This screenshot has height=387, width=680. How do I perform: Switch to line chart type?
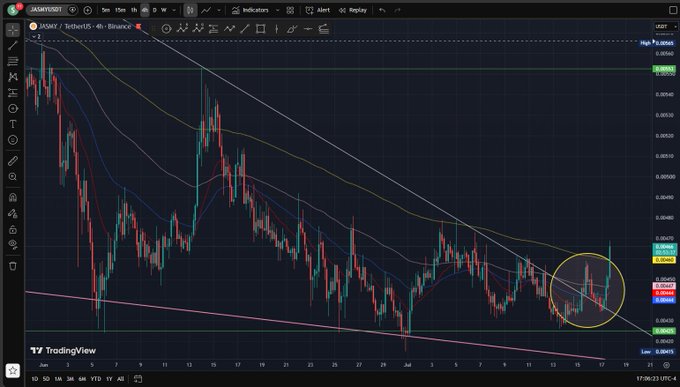click(x=206, y=10)
